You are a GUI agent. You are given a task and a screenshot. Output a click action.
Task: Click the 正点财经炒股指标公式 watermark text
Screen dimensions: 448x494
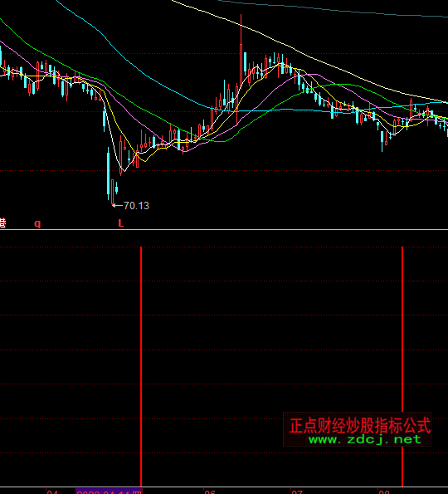(359, 425)
